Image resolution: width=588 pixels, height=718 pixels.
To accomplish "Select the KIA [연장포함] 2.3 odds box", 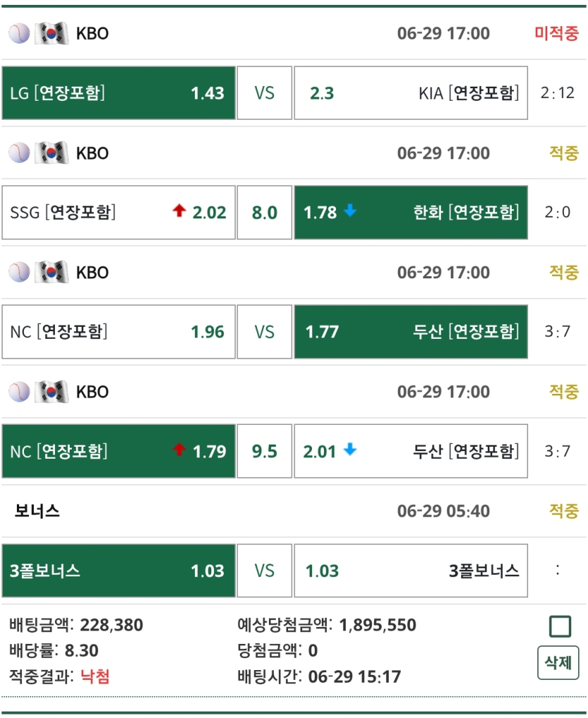I will [411, 92].
